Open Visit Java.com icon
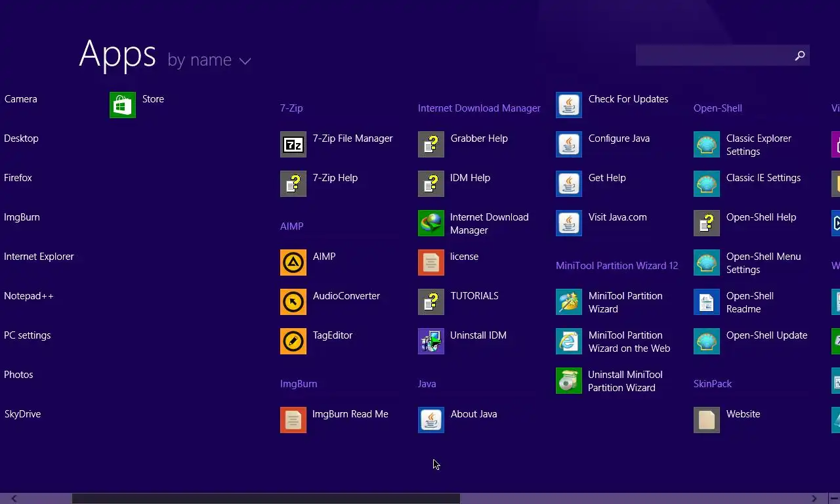Screen dimensions: 840x504 click(x=569, y=223)
